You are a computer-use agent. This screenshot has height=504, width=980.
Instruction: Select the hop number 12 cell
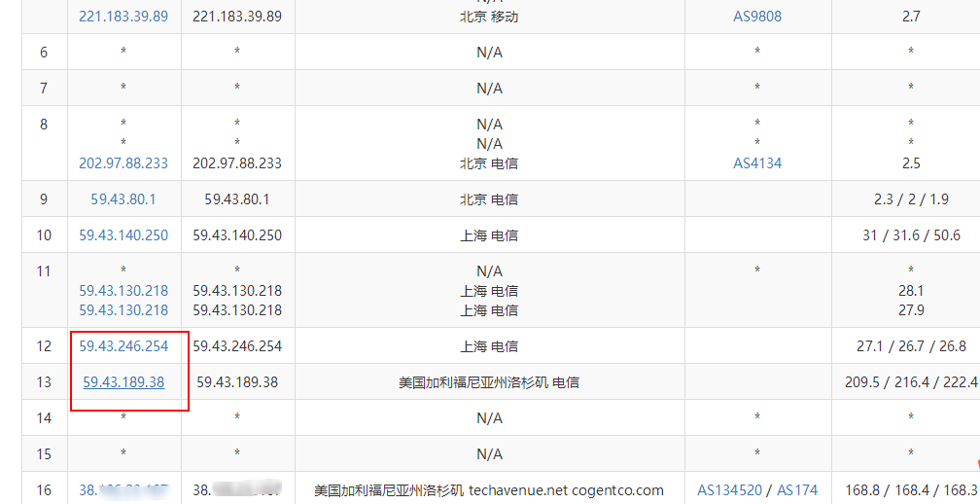pyautogui.click(x=44, y=346)
